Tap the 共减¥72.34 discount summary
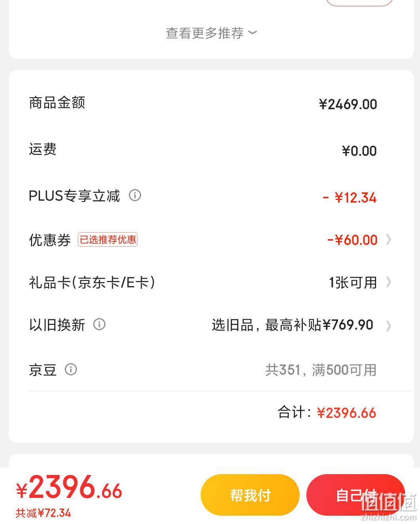Image resolution: width=420 pixels, height=524 pixels. (43, 513)
